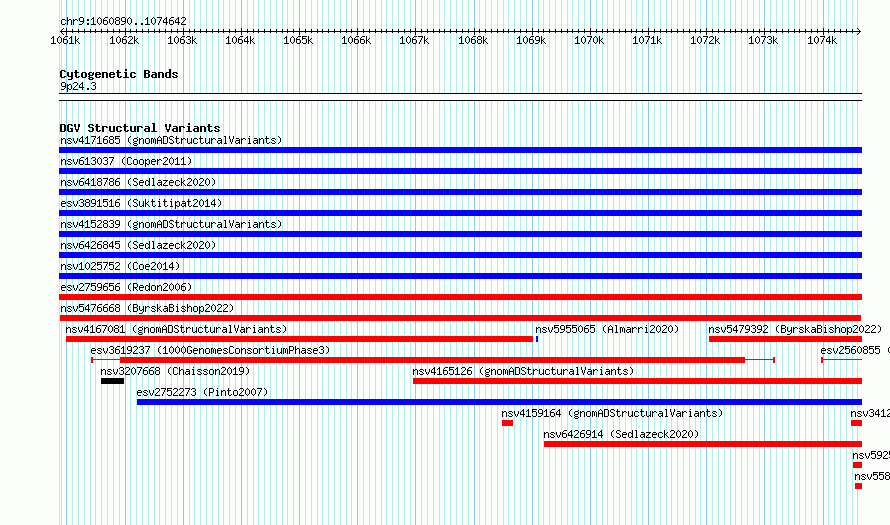
Task: Click the DGV Structural Variants track title
Action: [x=140, y=128]
